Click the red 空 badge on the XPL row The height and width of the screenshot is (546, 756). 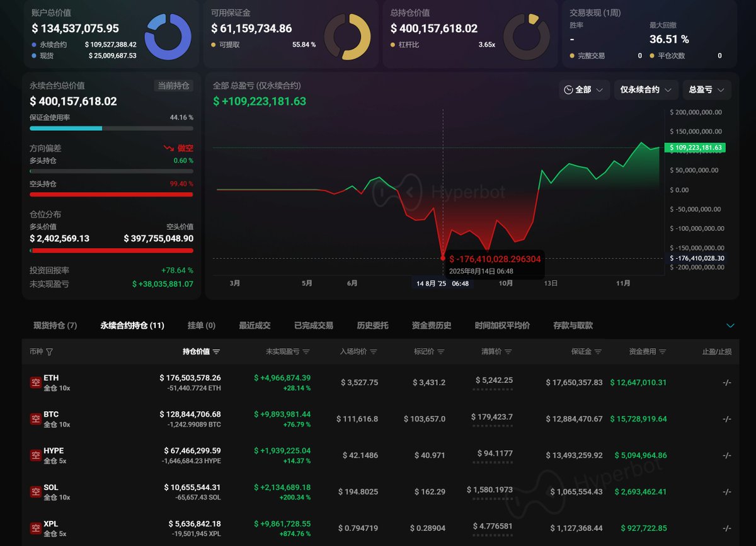pos(36,528)
